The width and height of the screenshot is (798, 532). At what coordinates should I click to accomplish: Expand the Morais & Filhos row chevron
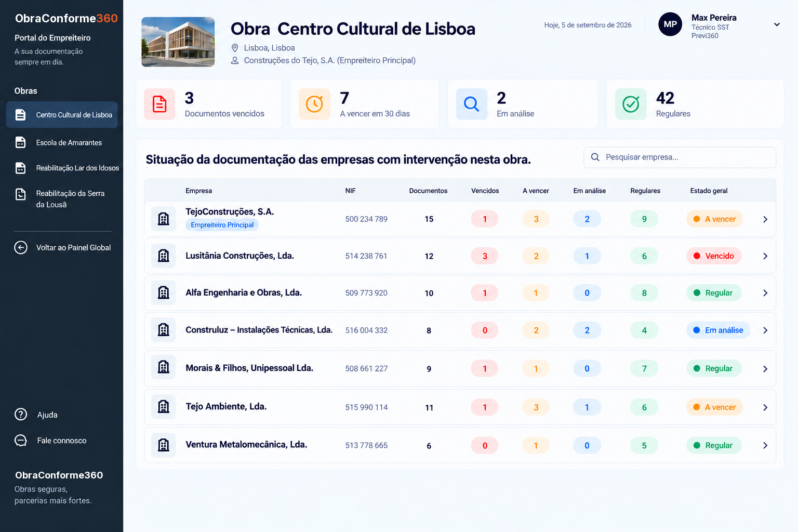765,369
